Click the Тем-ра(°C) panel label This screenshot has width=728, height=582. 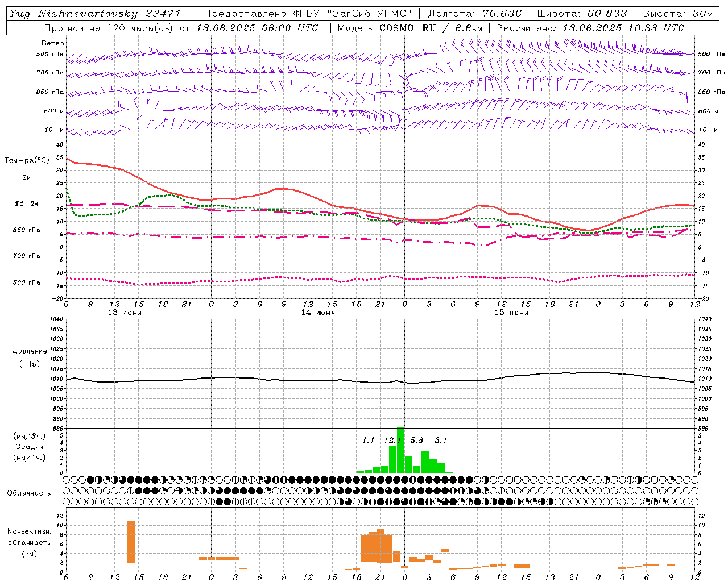click(27, 161)
